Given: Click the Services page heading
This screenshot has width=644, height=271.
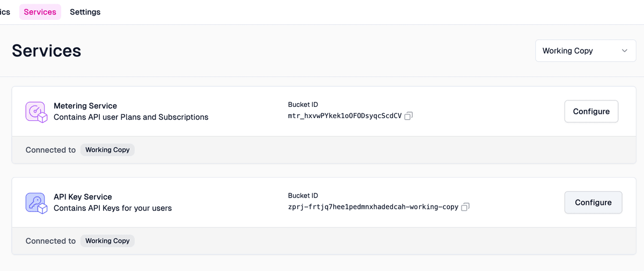Looking at the screenshot, I should [46, 50].
